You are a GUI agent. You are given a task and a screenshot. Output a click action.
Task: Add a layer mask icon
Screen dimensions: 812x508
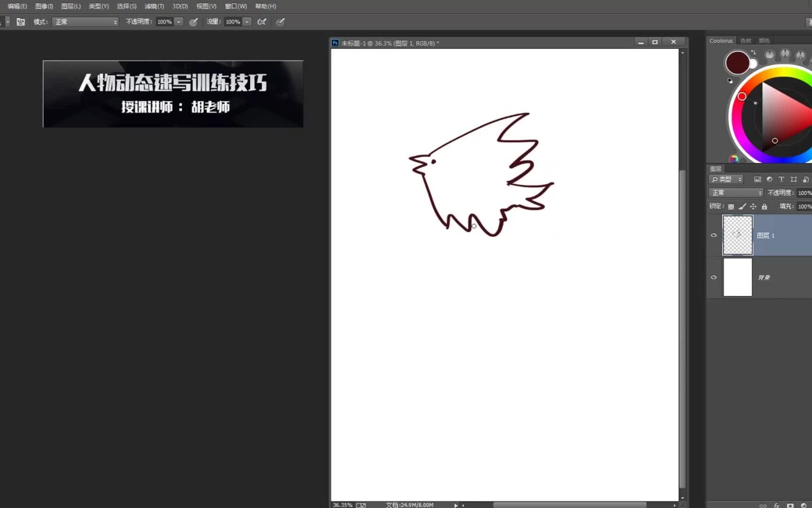[790, 506]
